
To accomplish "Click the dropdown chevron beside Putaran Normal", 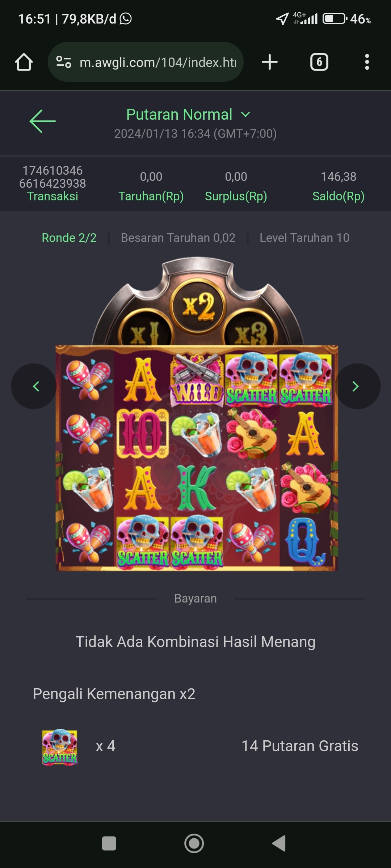I will pos(245,115).
